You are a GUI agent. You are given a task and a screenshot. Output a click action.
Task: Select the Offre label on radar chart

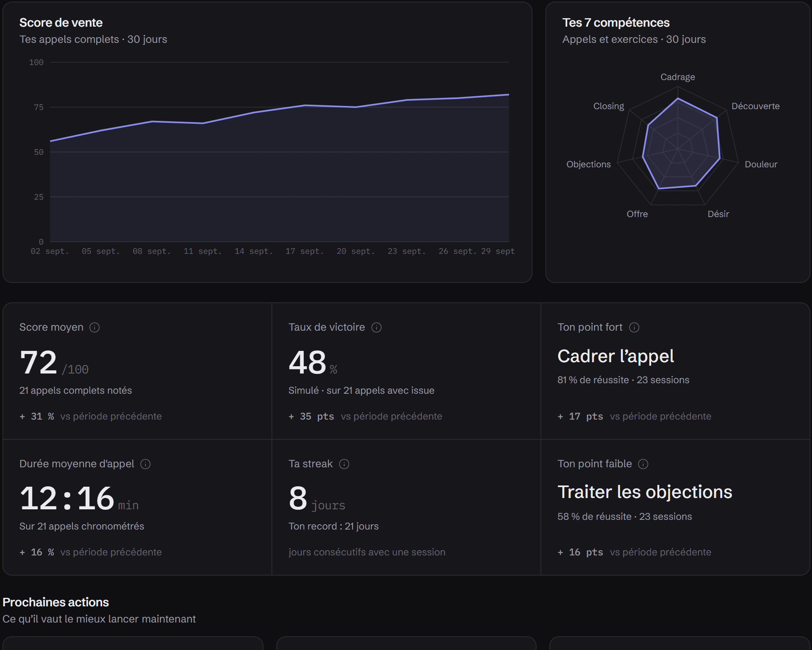click(637, 214)
